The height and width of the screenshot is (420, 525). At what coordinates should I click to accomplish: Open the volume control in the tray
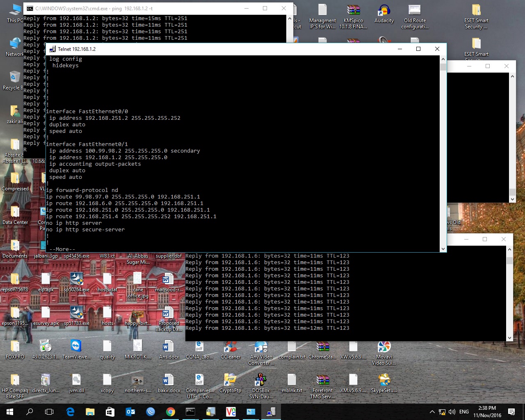pyautogui.click(x=452, y=412)
